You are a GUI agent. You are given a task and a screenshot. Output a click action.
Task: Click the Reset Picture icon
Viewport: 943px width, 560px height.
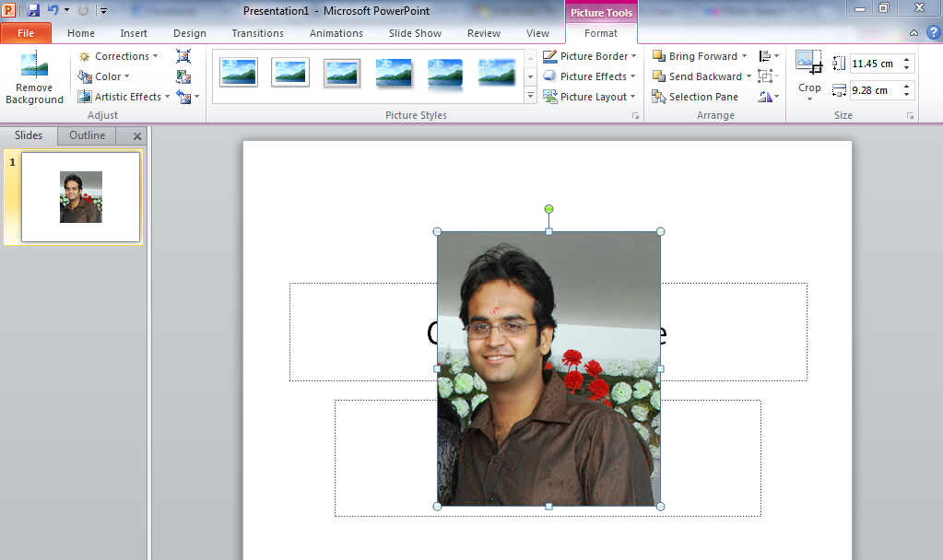[x=183, y=97]
